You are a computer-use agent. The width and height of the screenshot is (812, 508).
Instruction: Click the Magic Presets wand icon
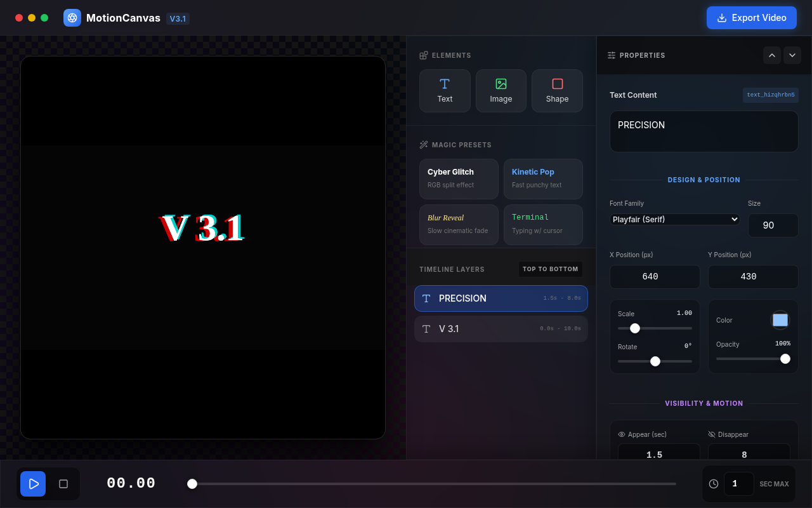[x=423, y=144]
